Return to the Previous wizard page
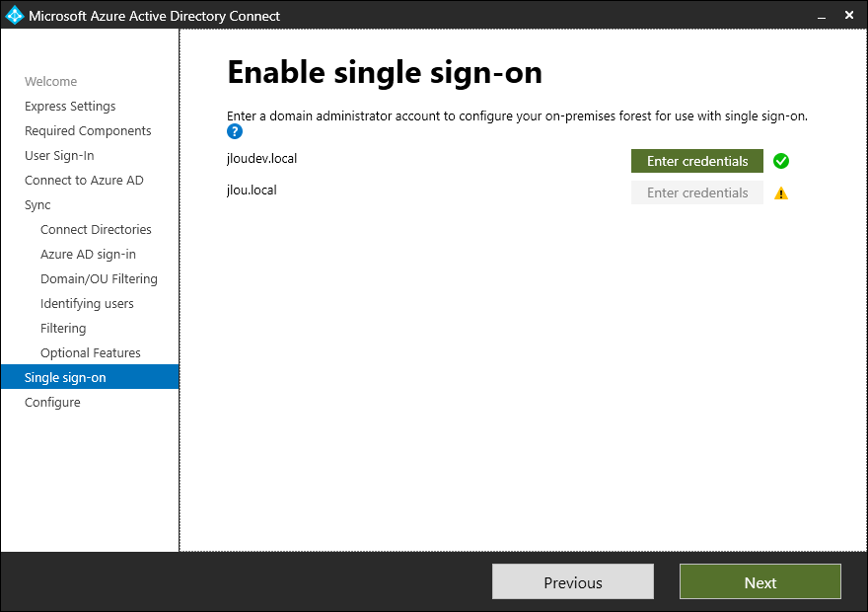Viewport: 868px width, 612px height. pos(573,582)
